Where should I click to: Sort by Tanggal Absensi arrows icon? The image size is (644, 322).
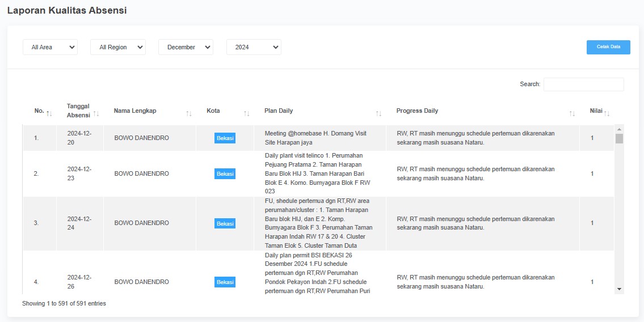pyautogui.click(x=96, y=114)
